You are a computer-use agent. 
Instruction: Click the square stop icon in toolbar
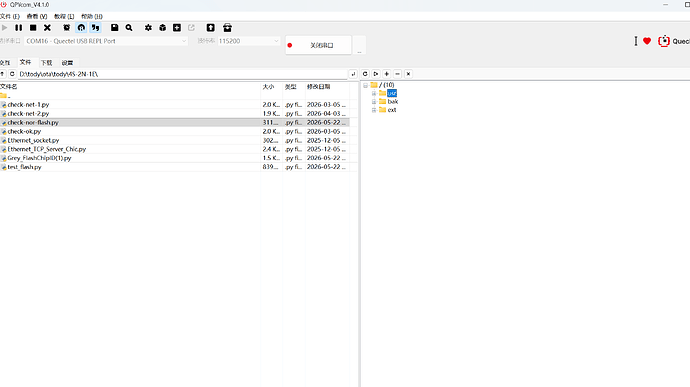tap(33, 28)
